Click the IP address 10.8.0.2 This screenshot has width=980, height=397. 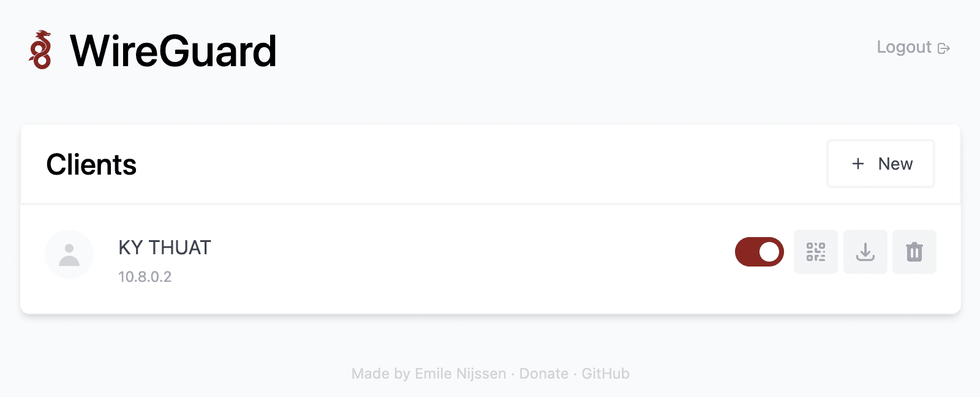pos(145,277)
